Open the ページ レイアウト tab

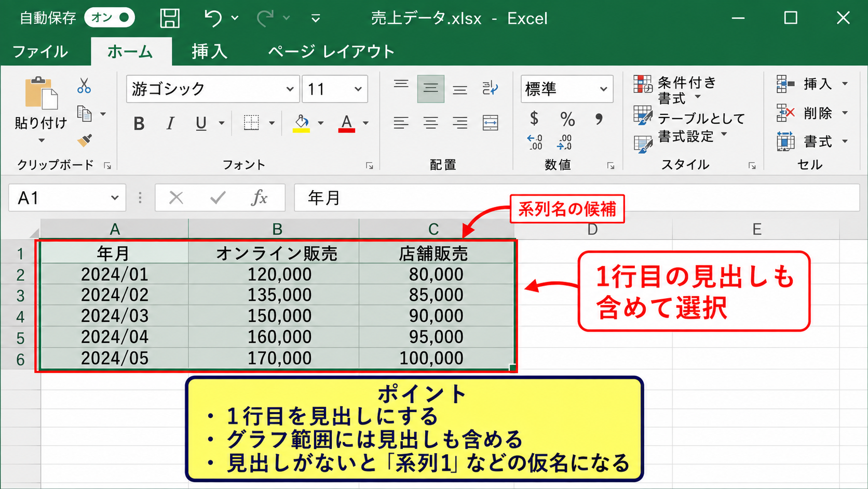point(331,51)
